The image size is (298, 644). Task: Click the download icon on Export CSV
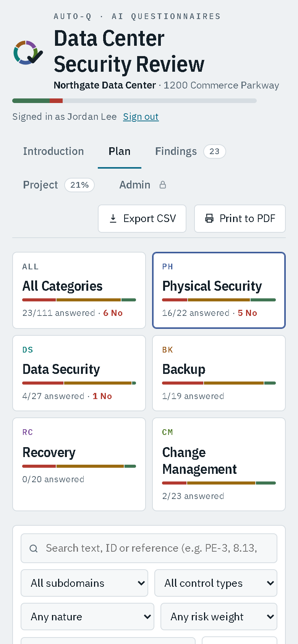click(x=113, y=219)
